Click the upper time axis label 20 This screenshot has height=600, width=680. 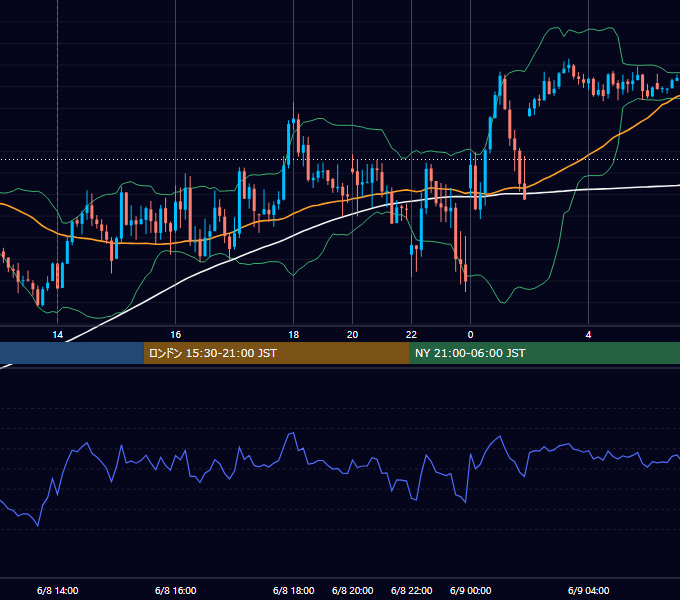[x=353, y=335]
